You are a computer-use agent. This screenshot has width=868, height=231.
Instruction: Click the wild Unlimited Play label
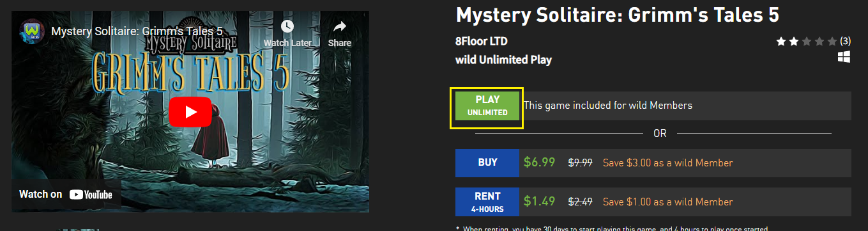click(503, 60)
